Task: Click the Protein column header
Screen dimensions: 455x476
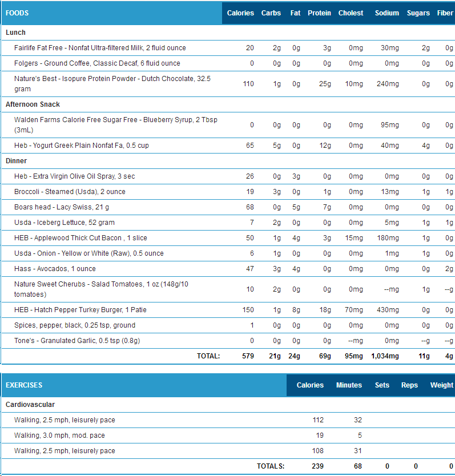Action: (319, 13)
